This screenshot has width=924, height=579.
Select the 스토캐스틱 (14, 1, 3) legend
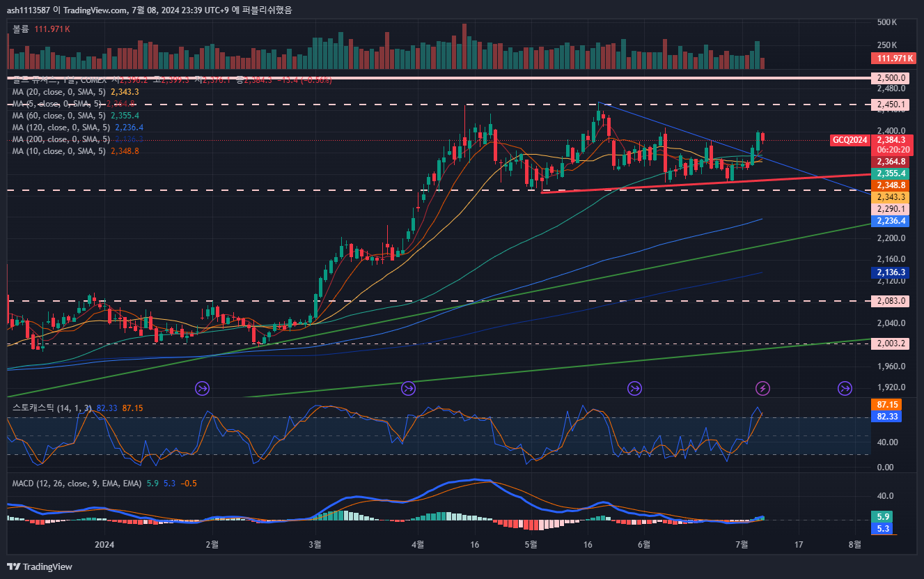point(52,408)
